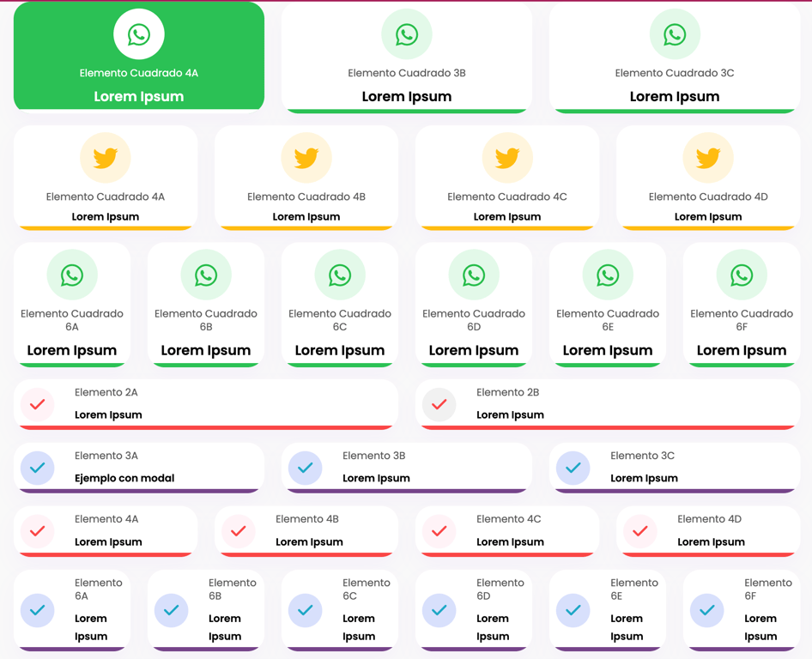Click Twitter bird icon above Elemento Cuadrado 4D
Viewport: 812px width, 659px height.
point(708,158)
